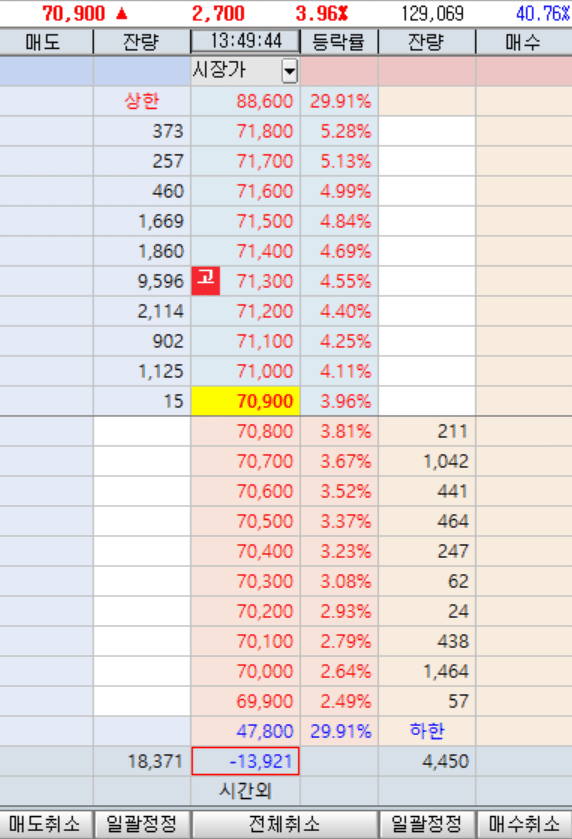Click ask quantity 9,596
The image size is (572, 839).
tap(161, 281)
